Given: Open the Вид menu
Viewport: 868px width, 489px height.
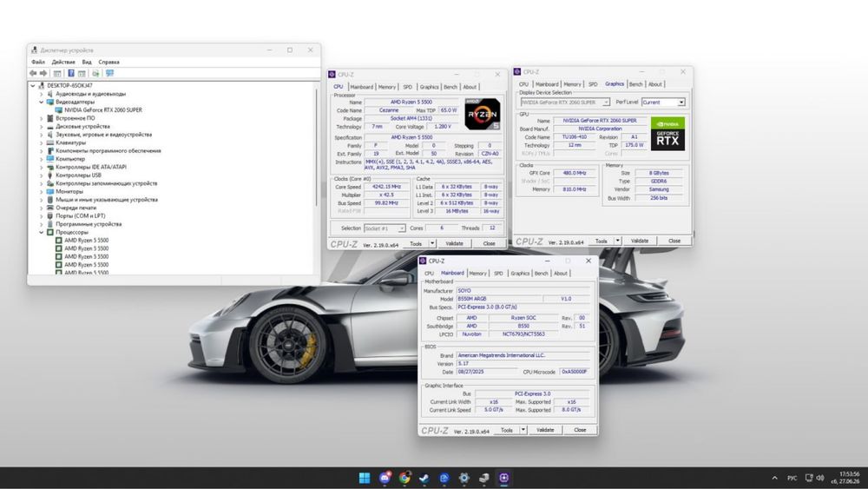Looking at the screenshot, I should click(87, 62).
